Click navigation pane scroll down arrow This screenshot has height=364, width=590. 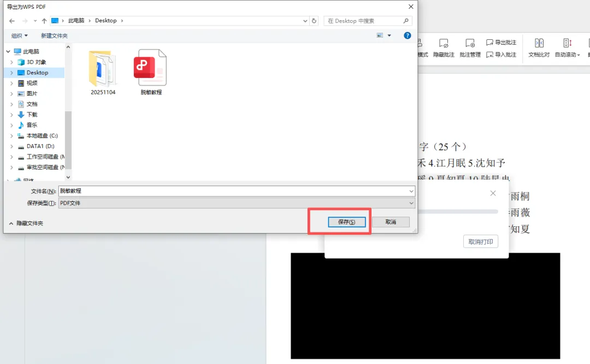(68, 177)
